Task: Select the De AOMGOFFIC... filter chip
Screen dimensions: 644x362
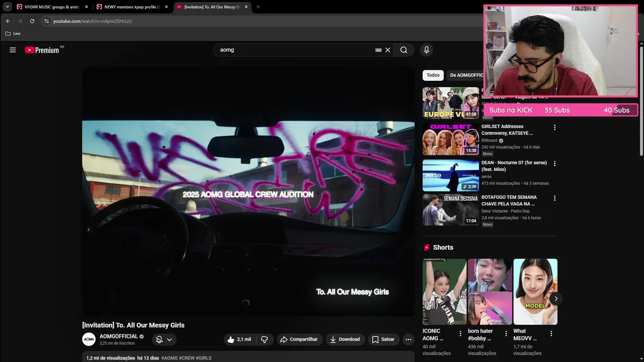Action: 466,75
